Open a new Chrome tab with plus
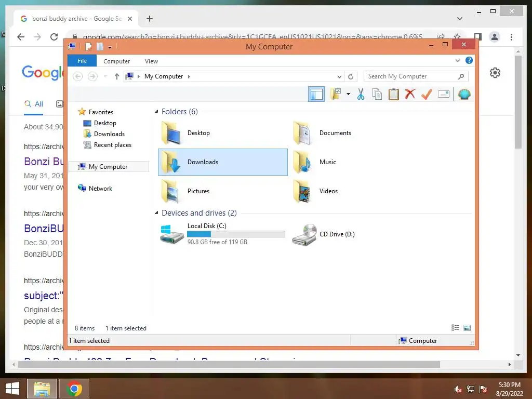Viewport: 532px width, 399px height. (x=149, y=19)
